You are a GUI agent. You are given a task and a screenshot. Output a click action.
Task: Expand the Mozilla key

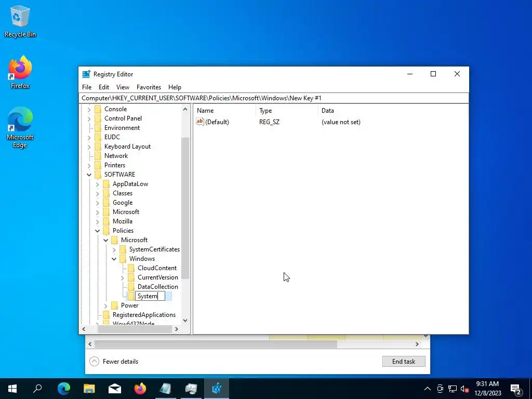[97, 221]
